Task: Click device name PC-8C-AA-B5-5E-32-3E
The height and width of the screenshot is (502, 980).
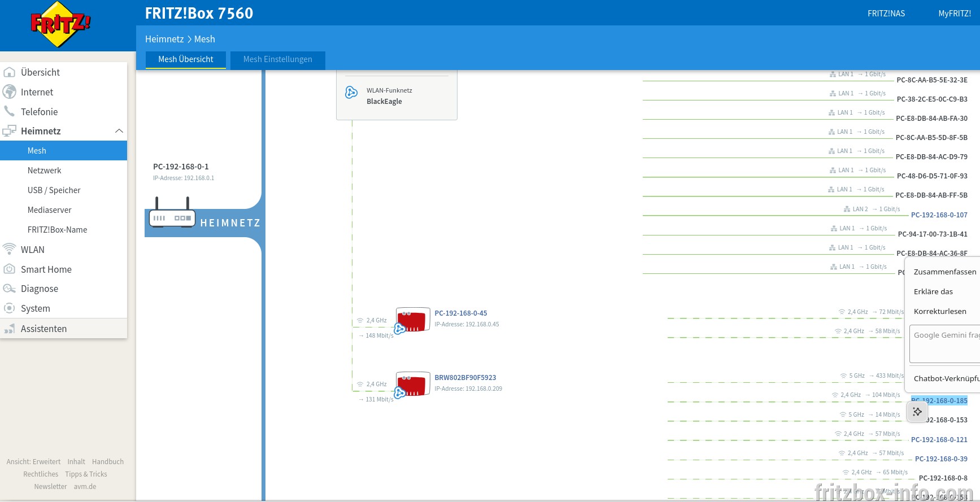Action: 932,80
